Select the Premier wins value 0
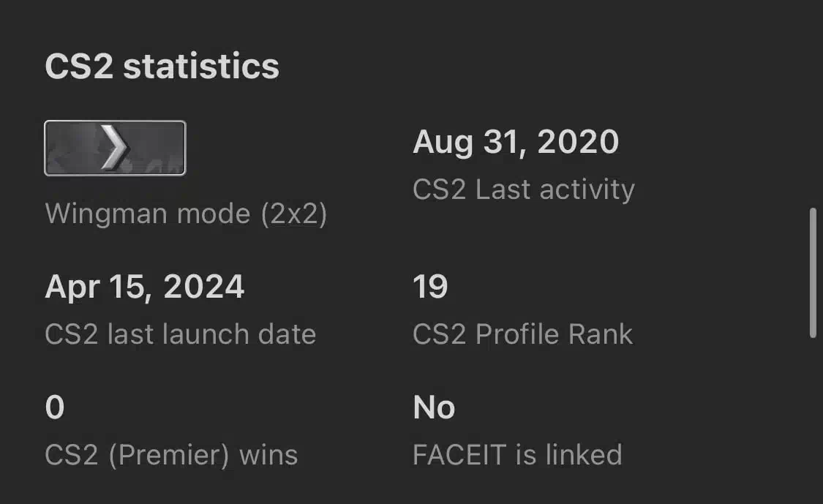 [55, 407]
